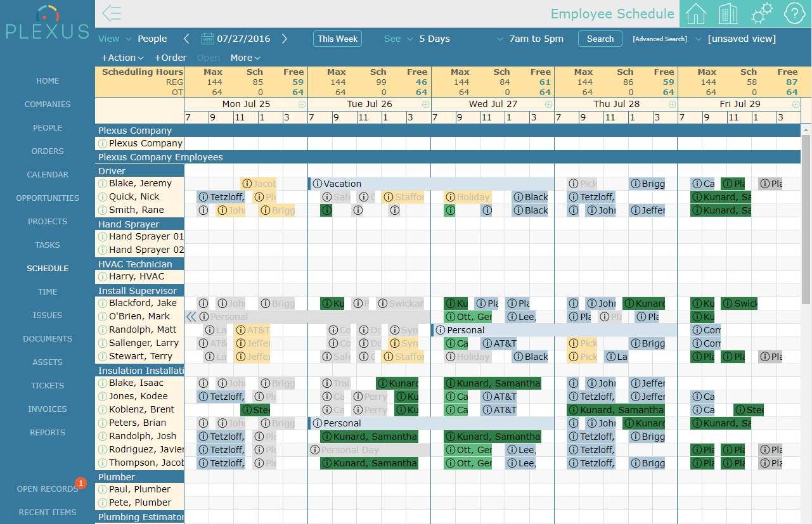Click the plus icon on Mon Jul 25
Image resolution: width=812 pixels, height=524 pixels.
coord(302,104)
